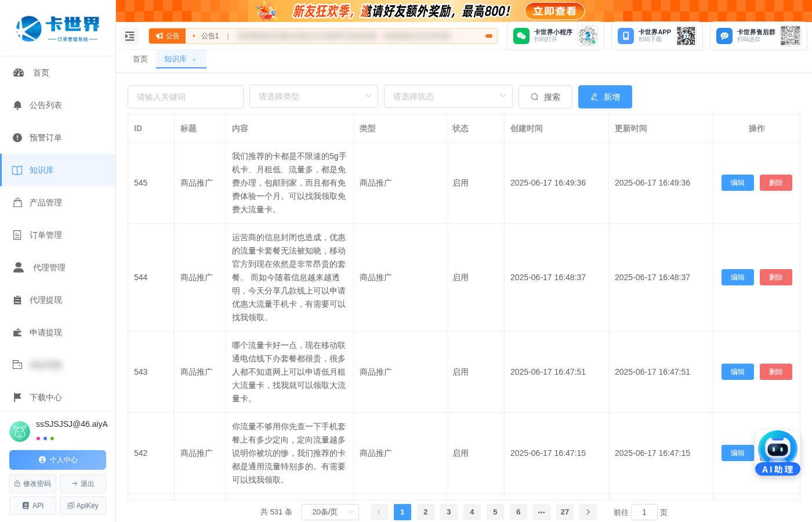This screenshot has width=812, height=522.
Task: Click the next page arrow
Action: (588, 512)
